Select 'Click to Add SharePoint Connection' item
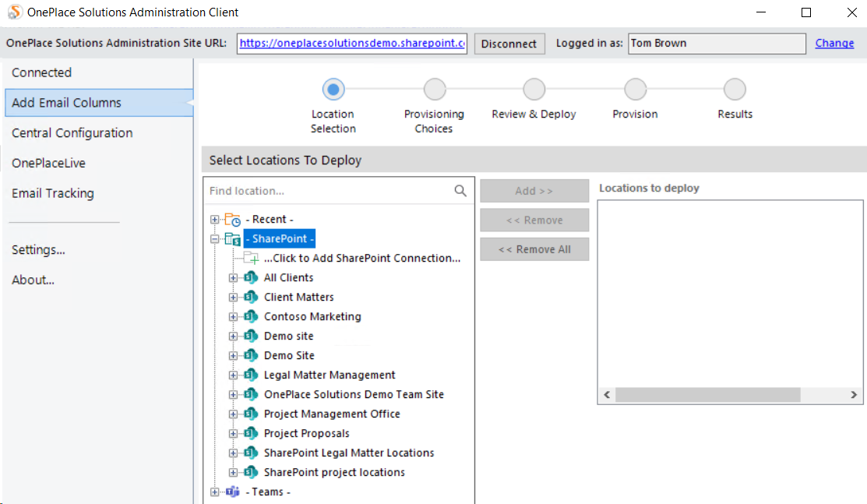The image size is (867, 504). click(362, 259)
